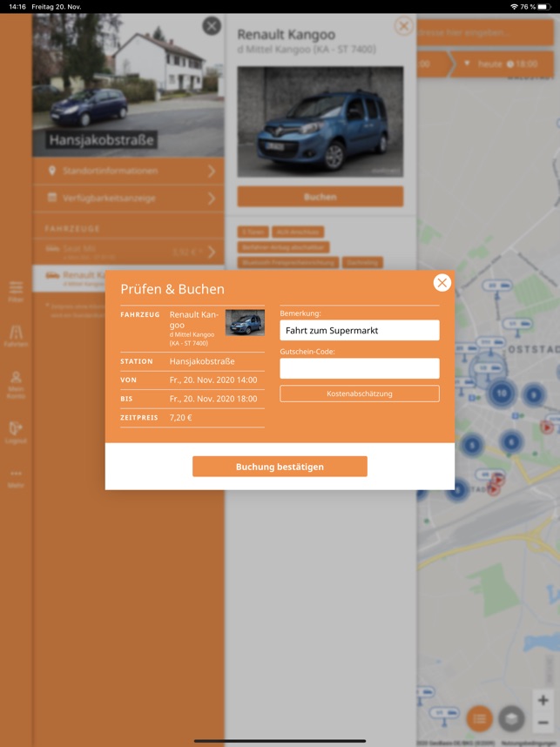Zoom out on the map
The height and width of the screenshot is (747, 560).
pos(543,723)
